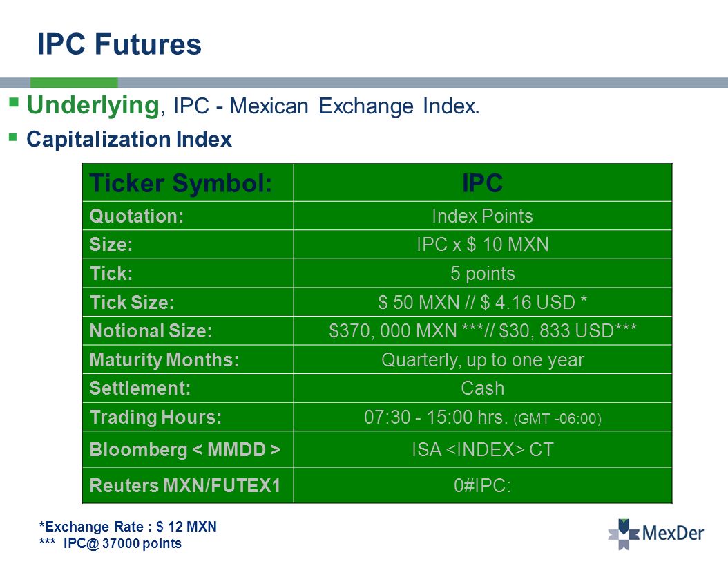Click the Notional Size value cell
The image size is (728, 564).
pos(483,331)
